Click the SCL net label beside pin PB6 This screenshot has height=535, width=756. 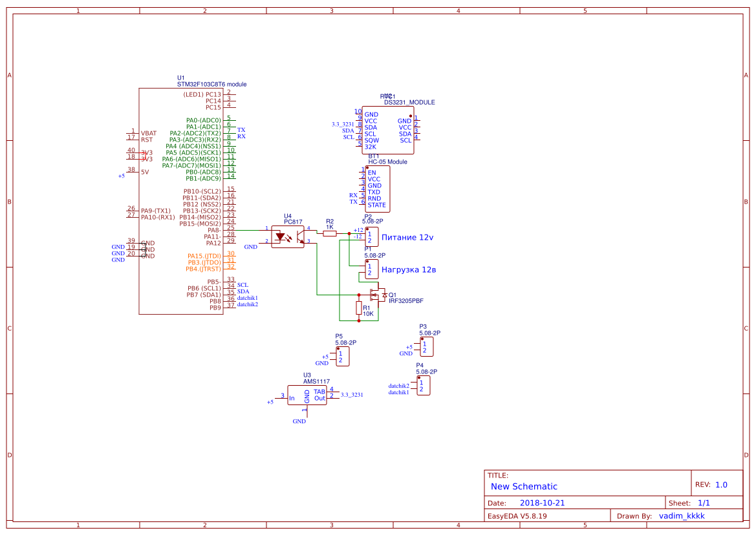[243, 284]
